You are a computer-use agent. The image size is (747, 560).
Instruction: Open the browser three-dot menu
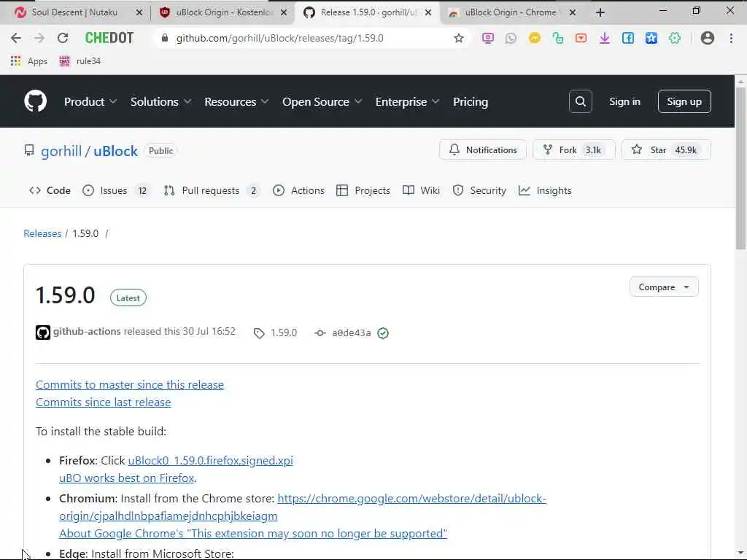coord(731,38)
